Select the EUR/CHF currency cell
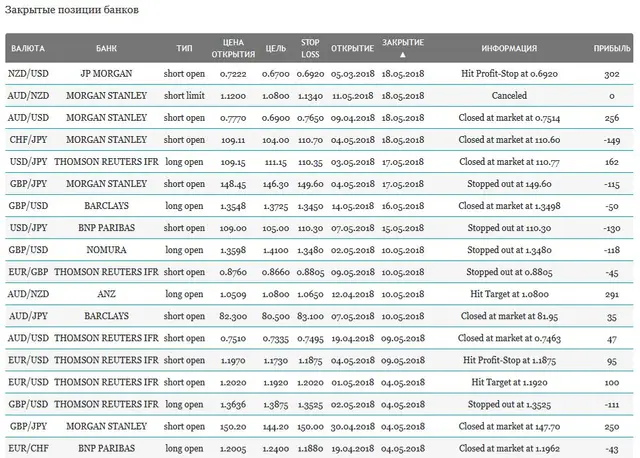 (x=28, y=449)
